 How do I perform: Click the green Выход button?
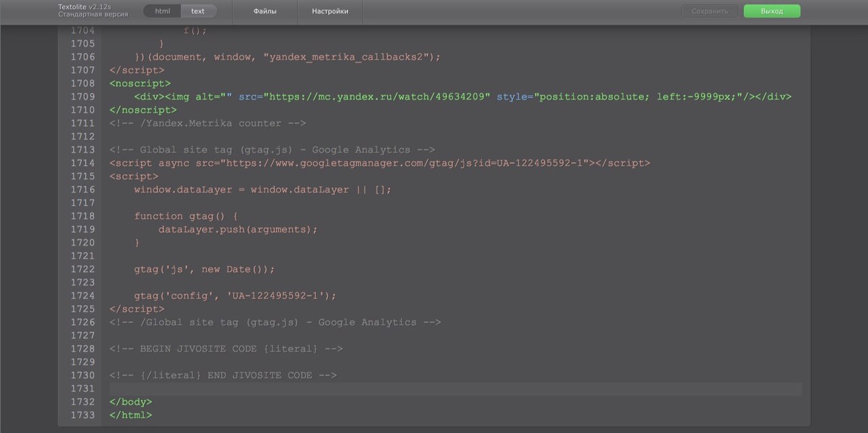772,11
